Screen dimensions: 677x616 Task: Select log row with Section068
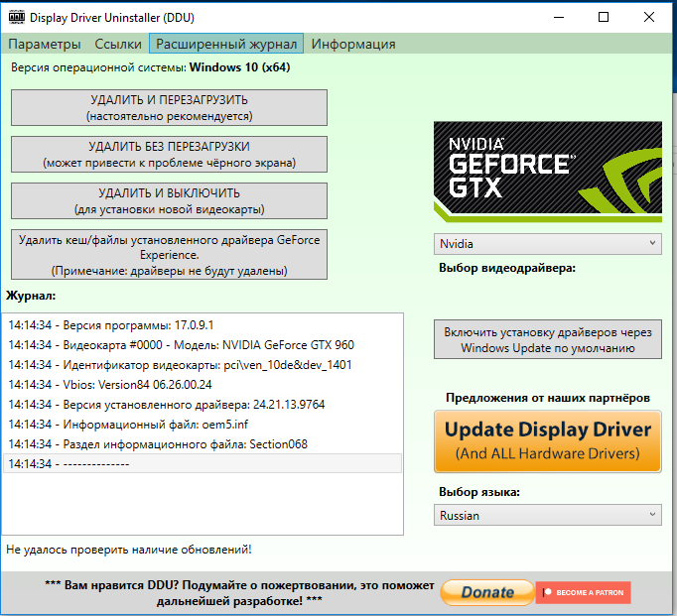(x=203, y=443)
